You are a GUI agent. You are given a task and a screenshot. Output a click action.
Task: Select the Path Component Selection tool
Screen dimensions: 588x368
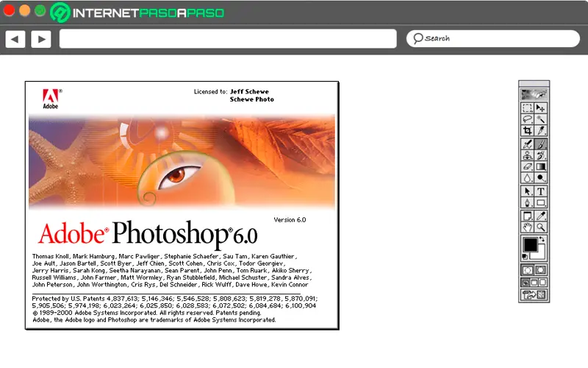(x=527, y=191)
